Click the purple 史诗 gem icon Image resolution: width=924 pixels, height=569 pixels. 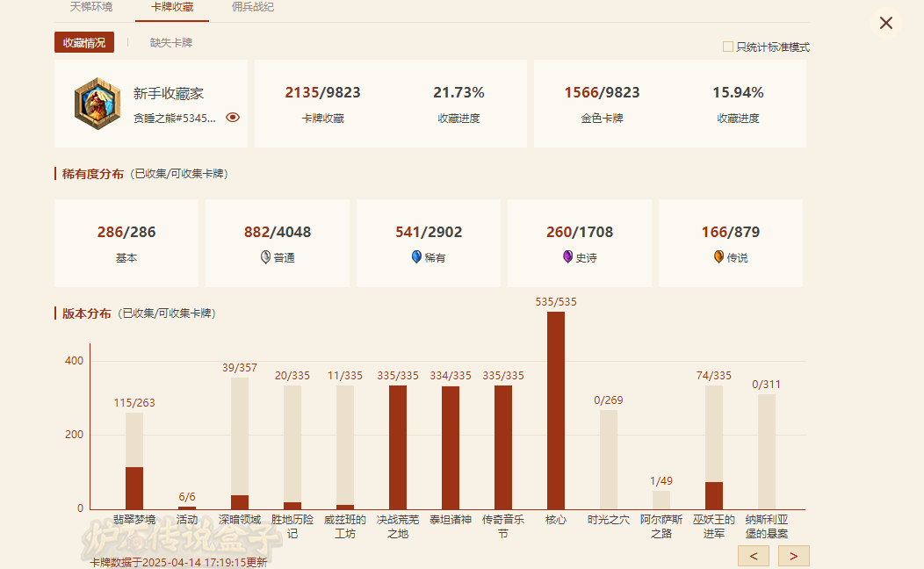[567, 256]
